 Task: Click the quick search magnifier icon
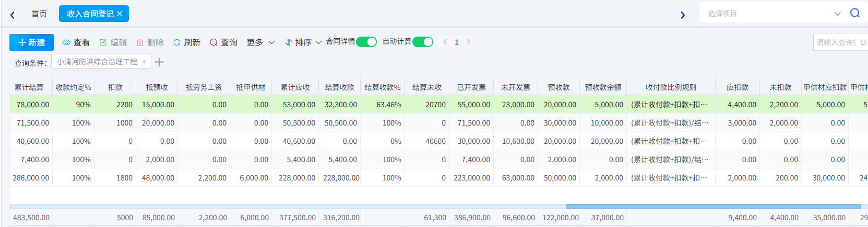(x=863, y=42)
